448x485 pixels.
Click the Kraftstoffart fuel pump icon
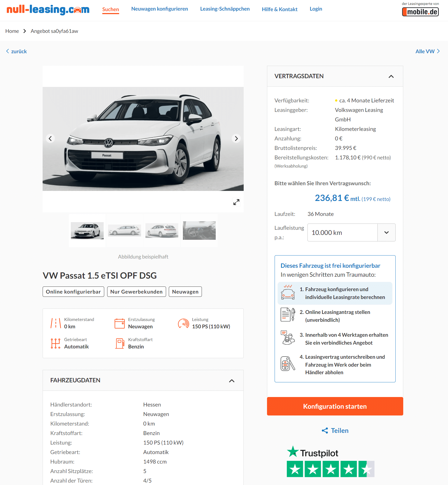(x=120, y=343)
